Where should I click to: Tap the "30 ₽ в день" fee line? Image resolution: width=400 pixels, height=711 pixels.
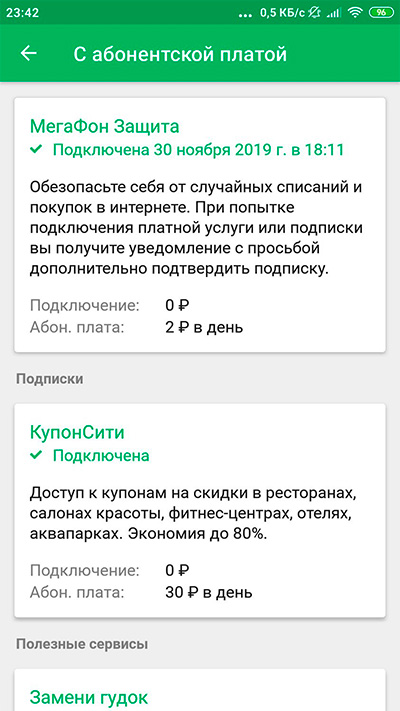point(209,592)
